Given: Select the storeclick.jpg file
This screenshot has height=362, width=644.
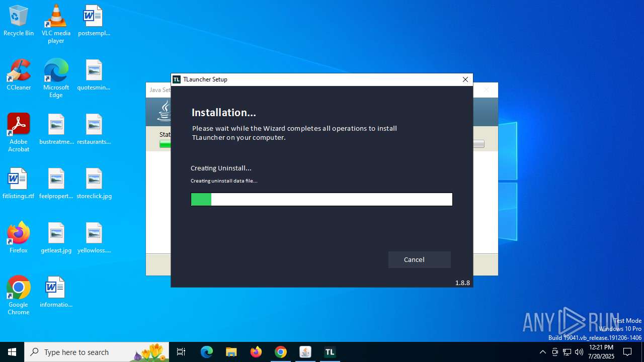Looking at the screenshot, I should pos(94,184).
